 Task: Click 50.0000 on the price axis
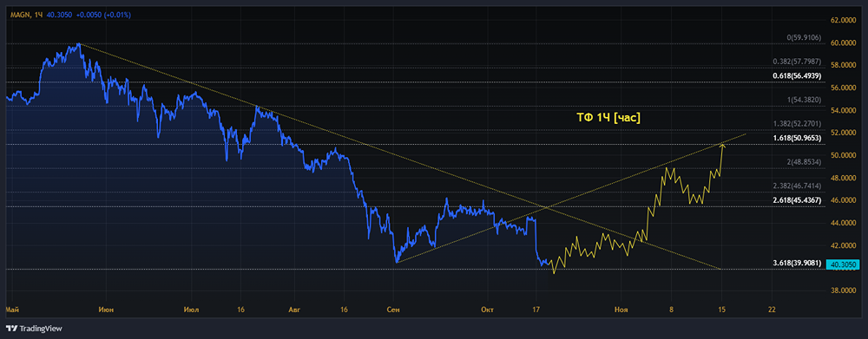coord(843,155)
